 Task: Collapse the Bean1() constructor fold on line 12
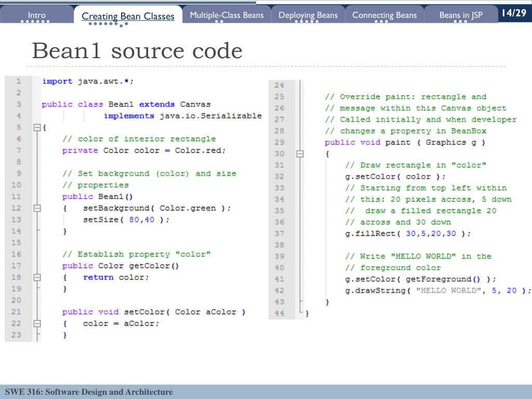coord(36,208)
